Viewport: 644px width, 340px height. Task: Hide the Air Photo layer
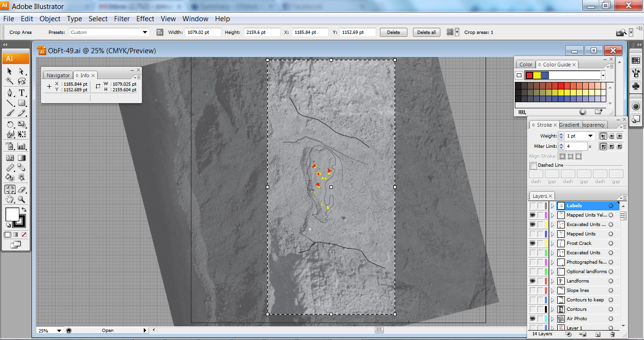click(532, 318)
